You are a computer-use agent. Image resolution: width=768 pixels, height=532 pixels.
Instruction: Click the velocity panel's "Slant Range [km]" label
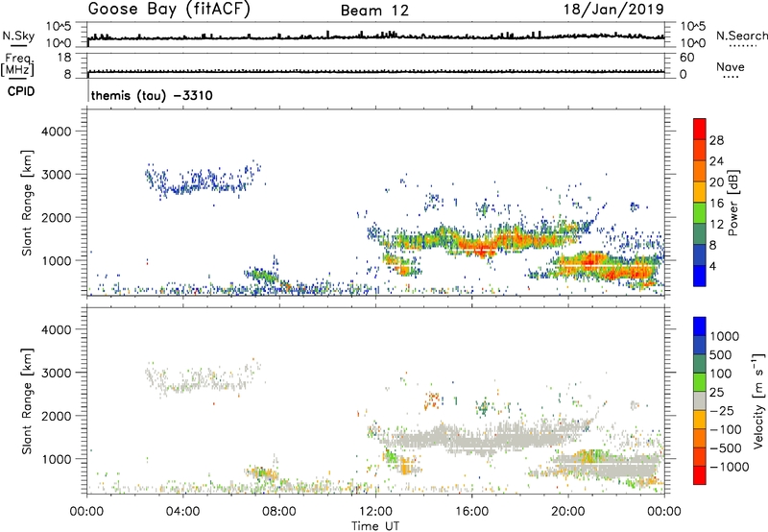pyautogui.click(x=27, y=400)
